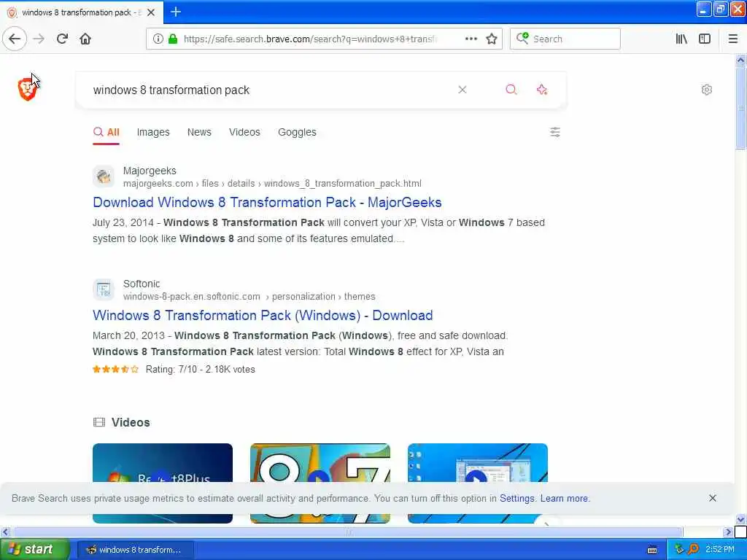Click the Softonic site favicon
The height and width of the screenshot is (560, 747).
(x=104, y=289)
